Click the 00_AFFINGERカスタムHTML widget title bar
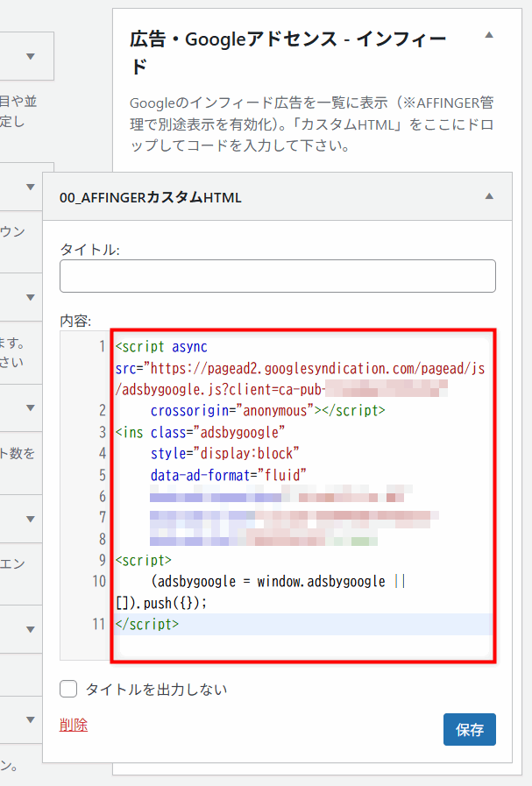The image size is (532, 786). (277, 196)
